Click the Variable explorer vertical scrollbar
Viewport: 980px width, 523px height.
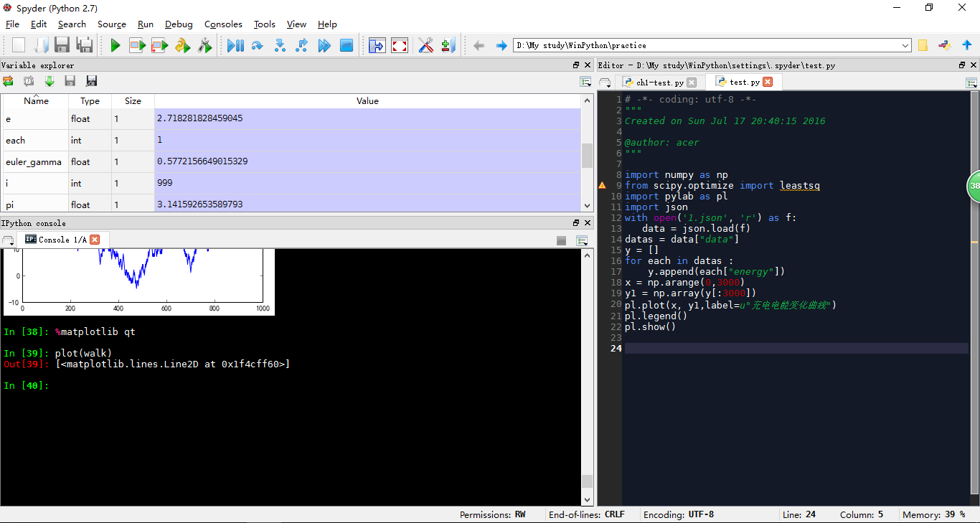(587, 154)
